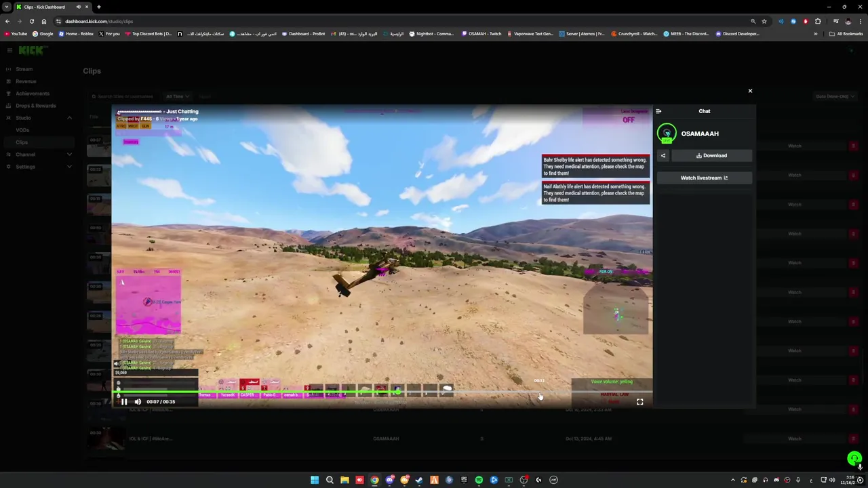The height and width of the screenshot is (488, 868).
Task: Open the Windows Start menu
Action: point(315,480)
